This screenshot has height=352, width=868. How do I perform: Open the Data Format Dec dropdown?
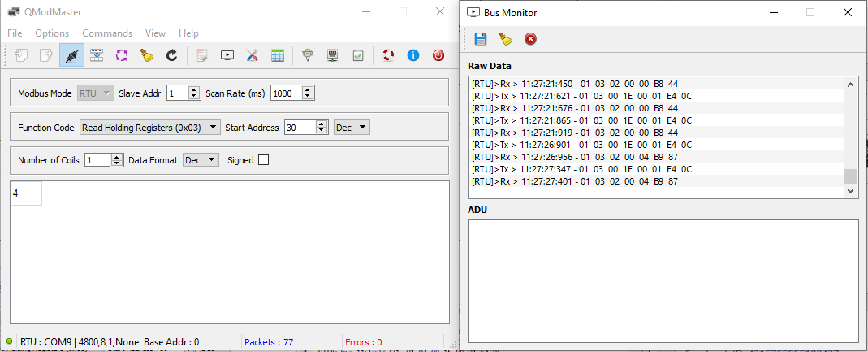[x=201, y=159]
